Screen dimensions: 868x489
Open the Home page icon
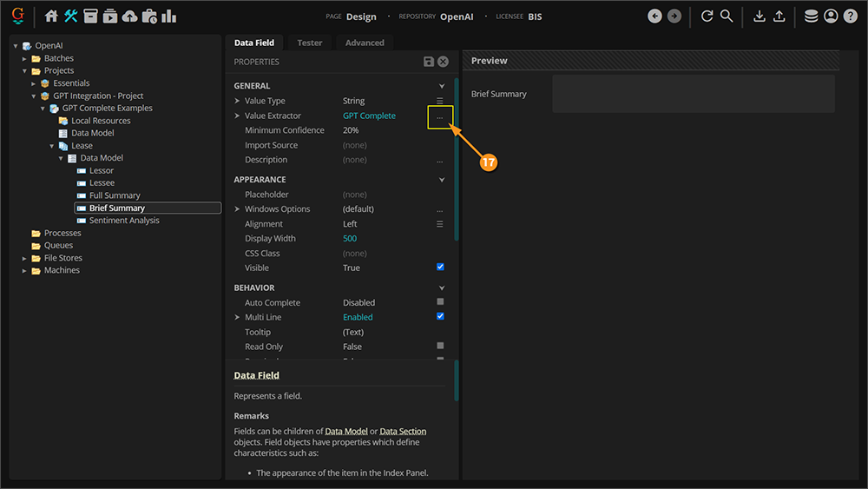[51, 16]
